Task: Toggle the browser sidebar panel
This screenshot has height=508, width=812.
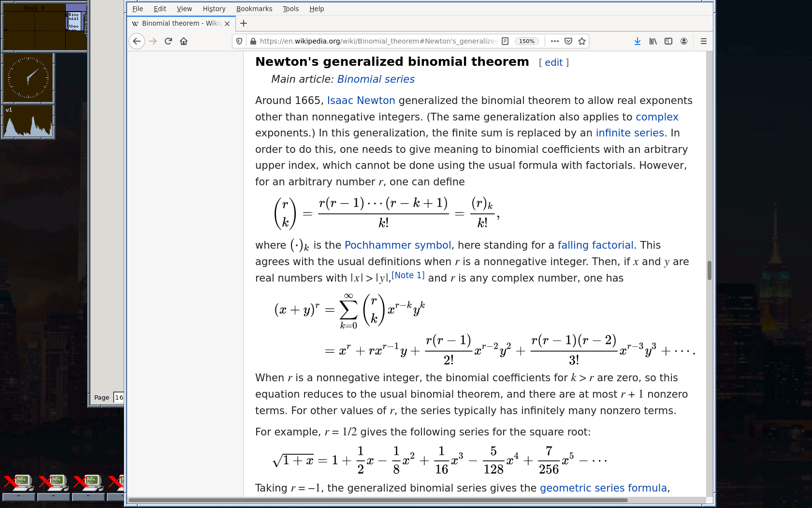Action: coord(668,41)
